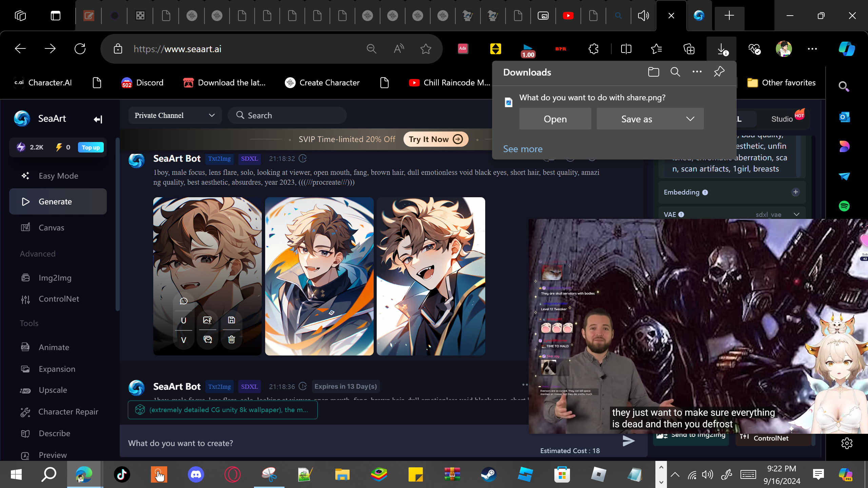868x488 pixels.
Task: Open the chat bubble icon on first image
Action: click(x=183, y=301)
